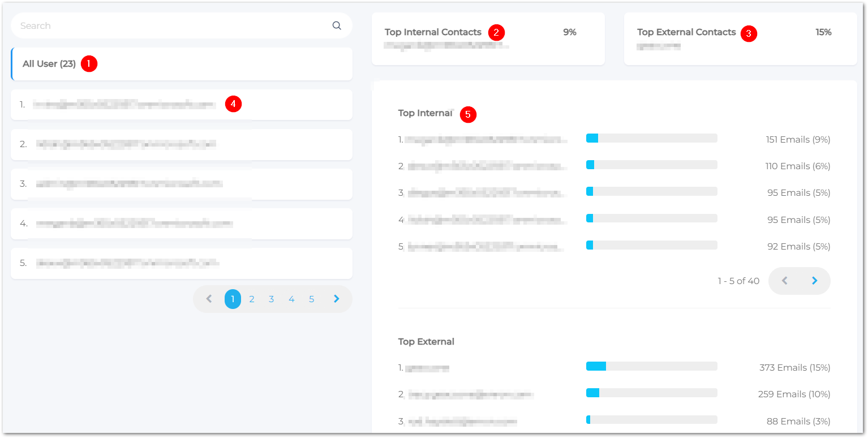The width and height of the screenshot is (868, 438).
Task: Click the previous-page arrow below the user list
Action: pos(208,299)
